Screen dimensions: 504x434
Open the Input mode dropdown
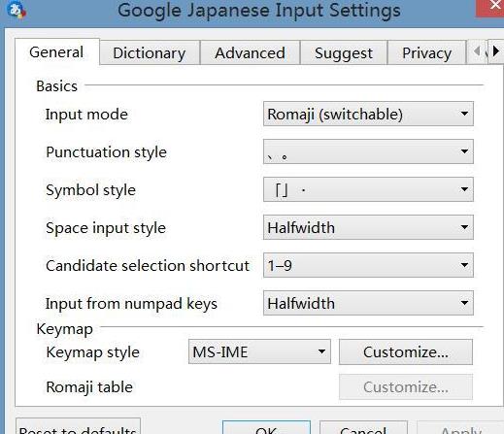tap(368, 114)
